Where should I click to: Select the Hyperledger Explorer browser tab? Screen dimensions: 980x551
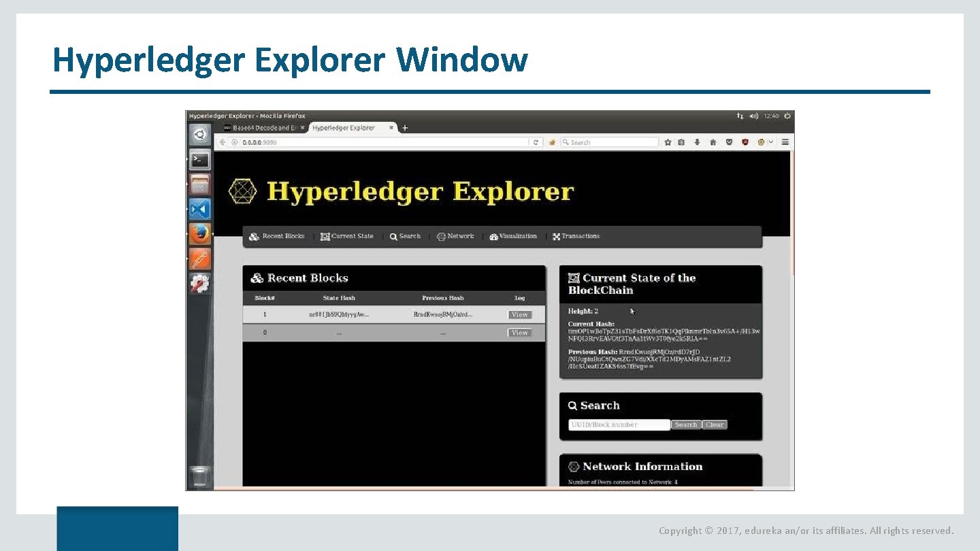[x=353, y=127]
